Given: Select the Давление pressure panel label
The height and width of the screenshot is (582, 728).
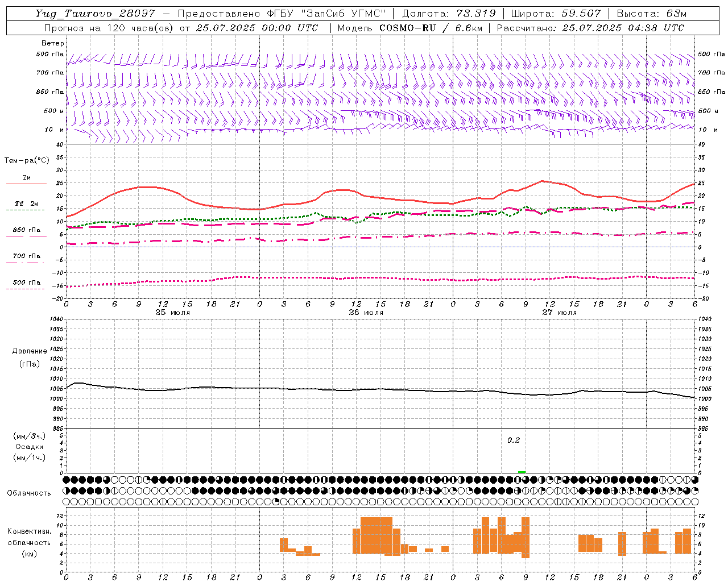Looking at the screenshot, I should point(30,351).
